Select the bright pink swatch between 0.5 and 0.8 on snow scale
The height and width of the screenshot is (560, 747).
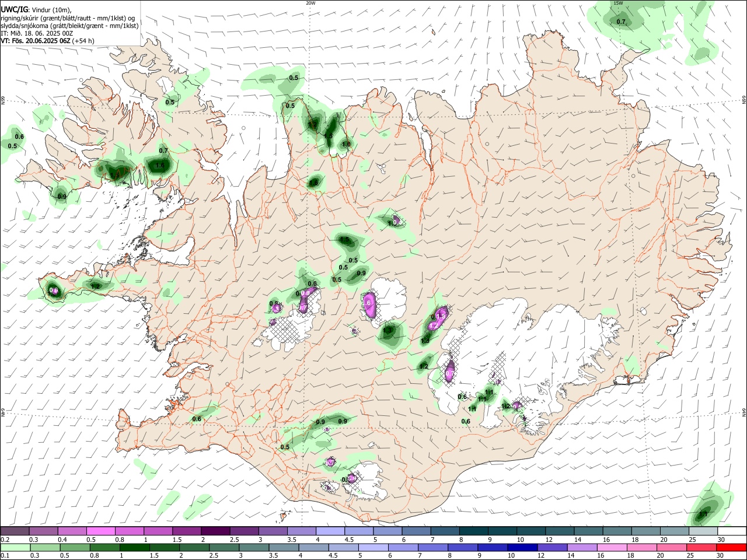coord(100,531)
